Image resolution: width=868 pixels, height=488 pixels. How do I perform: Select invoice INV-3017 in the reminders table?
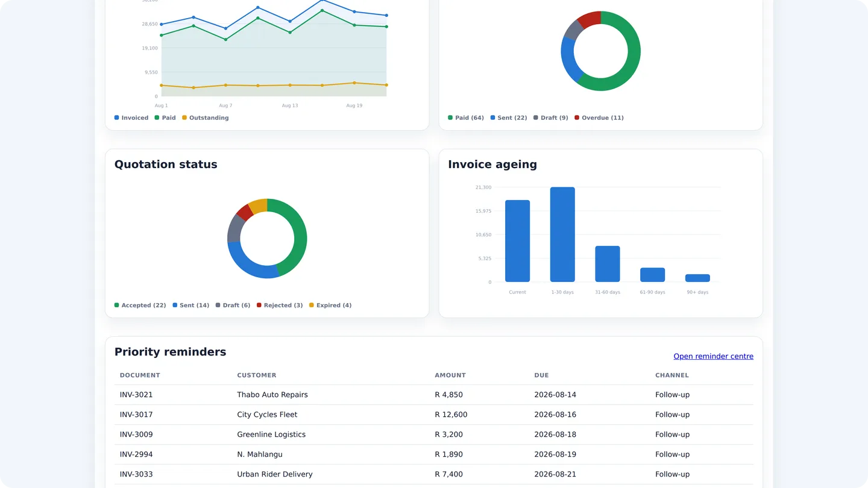[x=136, y=414]
